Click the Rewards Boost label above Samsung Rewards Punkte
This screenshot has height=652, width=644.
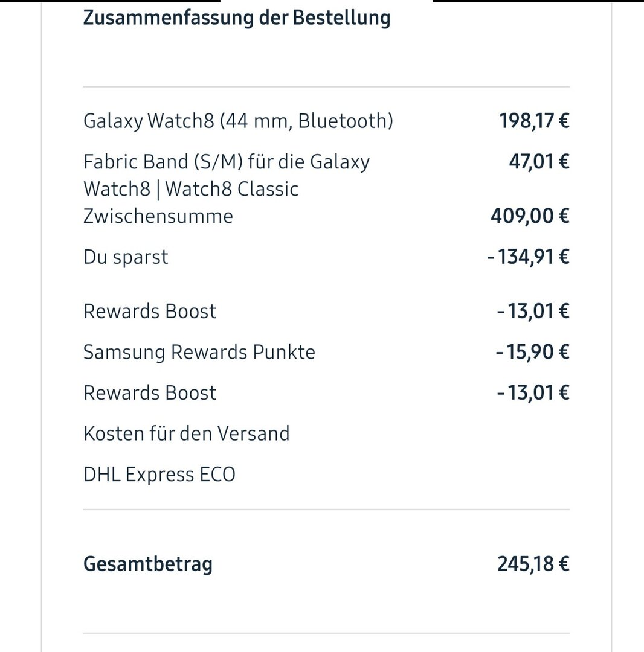point(150,312)
